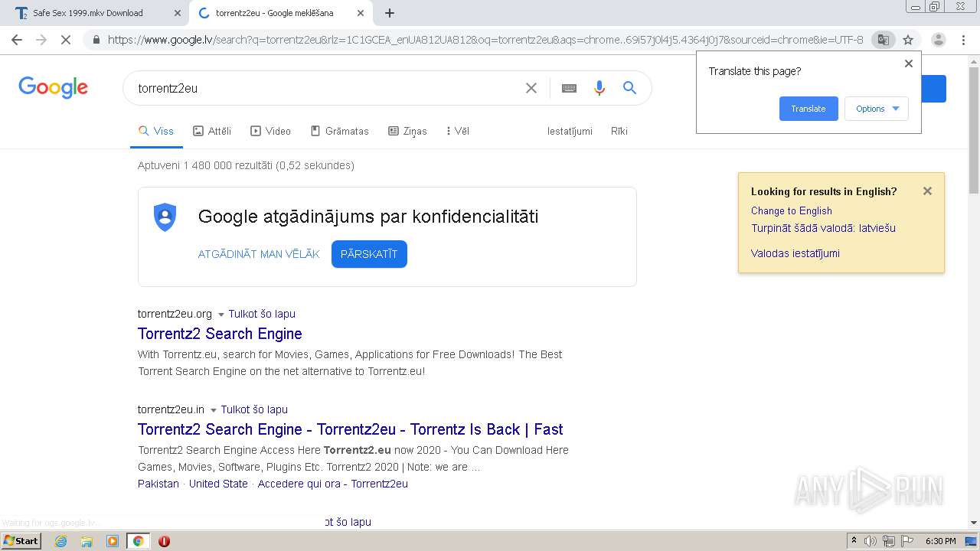Click the United State sitelink
This screenshot has width=980, height=551.
point(218,484)
